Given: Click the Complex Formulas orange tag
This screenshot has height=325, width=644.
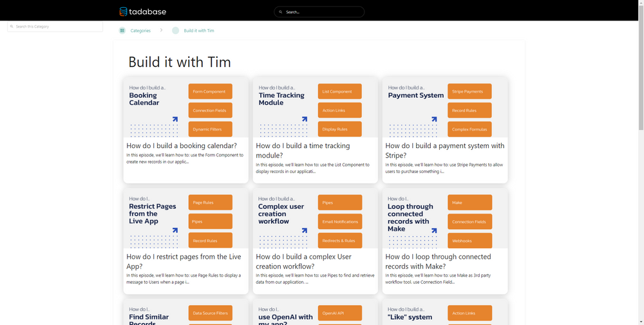Looking at the screenshot, I should [x=469, y=129].
